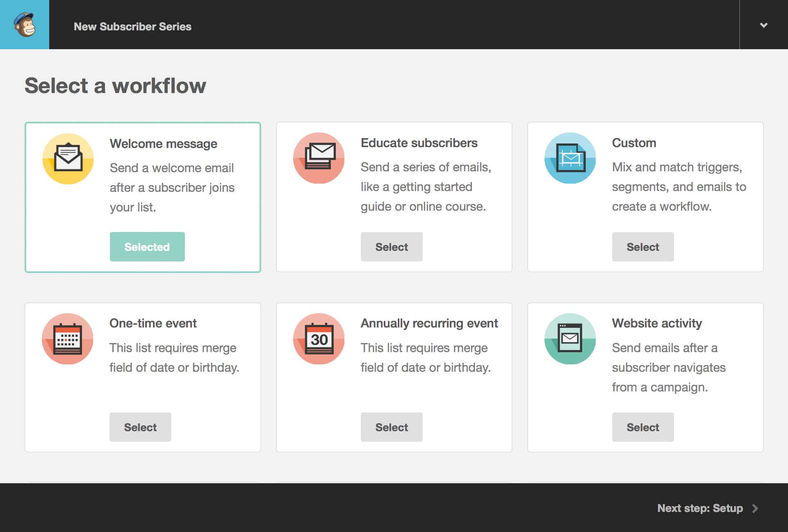Viewport: 788px width, 532px height.
Task: Select the Educate subscribers workflow
Action: [x=391, y=246]
